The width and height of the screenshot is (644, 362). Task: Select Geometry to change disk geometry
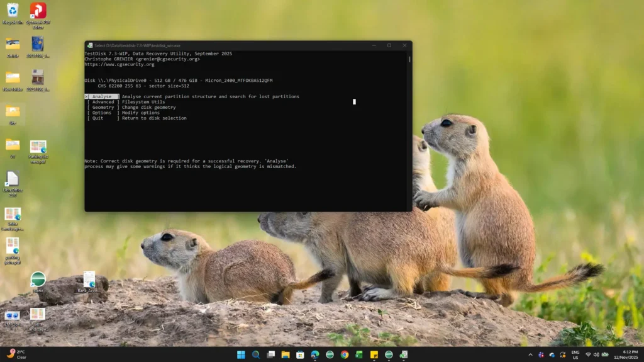click(103, 108)
